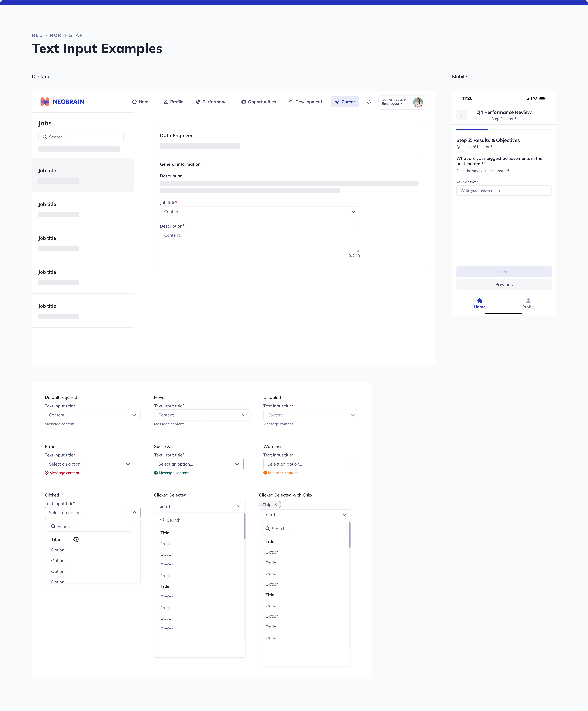588x711 pixels.
Task: Remove the Chip using its X icon
Action: click(276, 505)
